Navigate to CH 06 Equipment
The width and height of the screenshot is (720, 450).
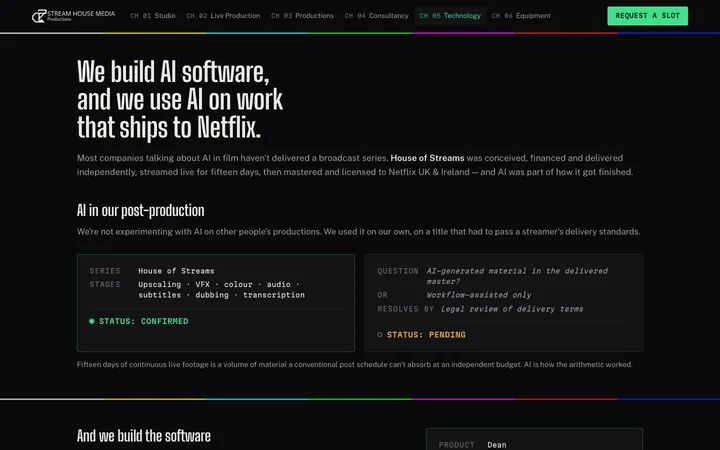pyautogui.click(x=521, y=16)
